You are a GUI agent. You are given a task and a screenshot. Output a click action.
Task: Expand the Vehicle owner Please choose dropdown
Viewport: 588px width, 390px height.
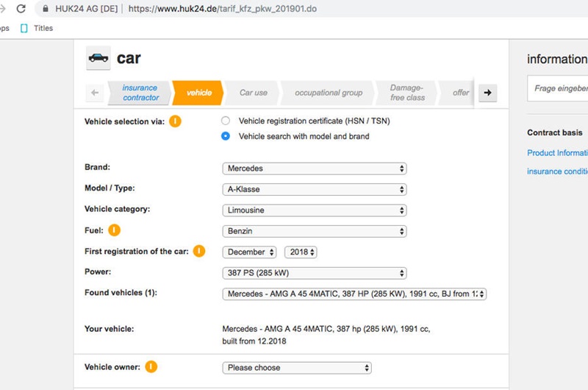(x=296, y=368)
